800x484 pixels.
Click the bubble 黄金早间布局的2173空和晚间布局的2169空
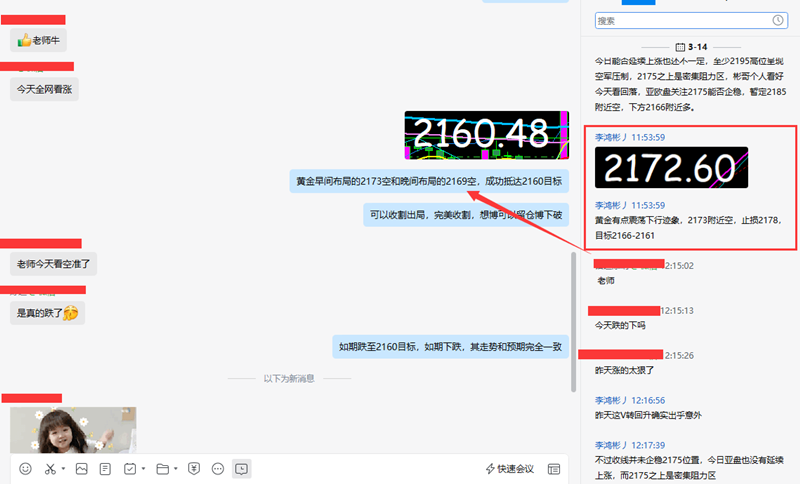(429, 181)
